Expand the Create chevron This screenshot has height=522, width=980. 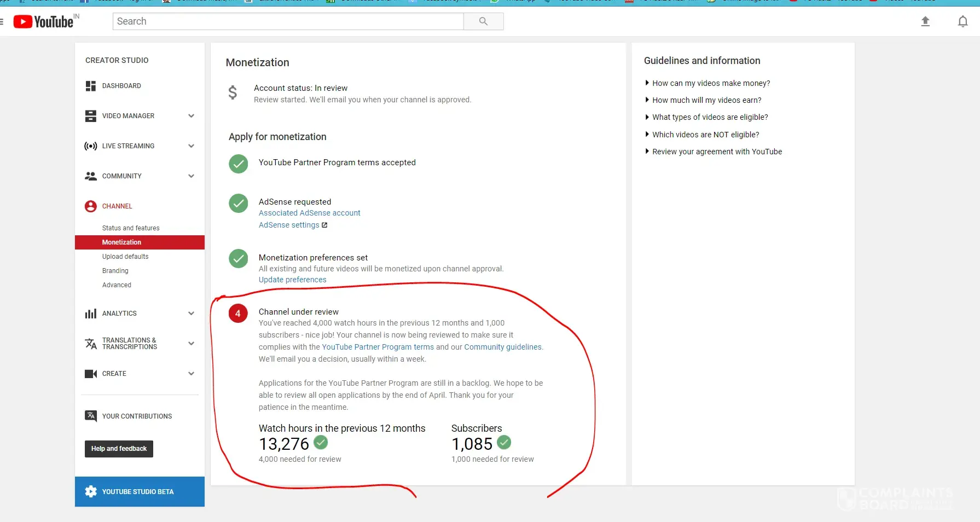191,374
